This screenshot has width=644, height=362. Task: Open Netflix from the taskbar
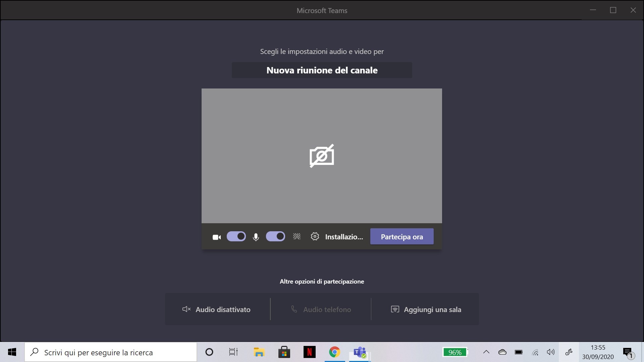point(309,352)
